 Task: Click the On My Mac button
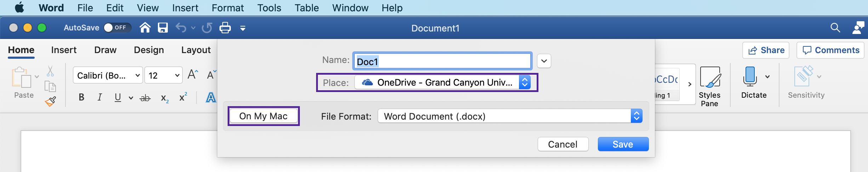pyautogui.click(x=263, y=116)
